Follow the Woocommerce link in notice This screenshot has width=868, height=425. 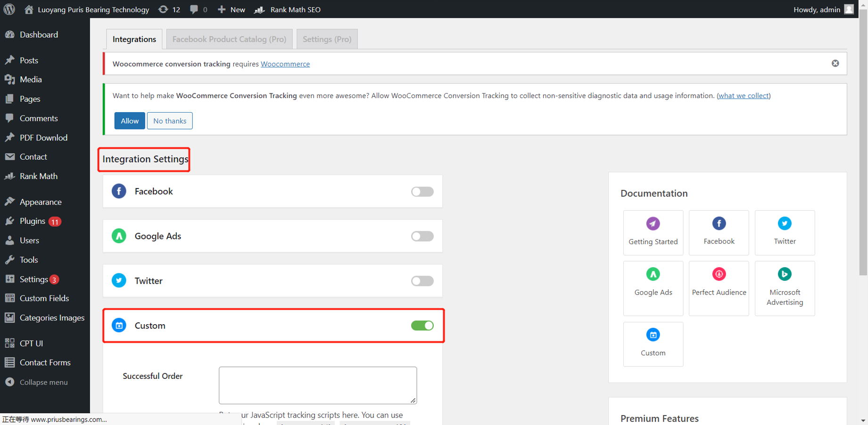click(285, 64)
